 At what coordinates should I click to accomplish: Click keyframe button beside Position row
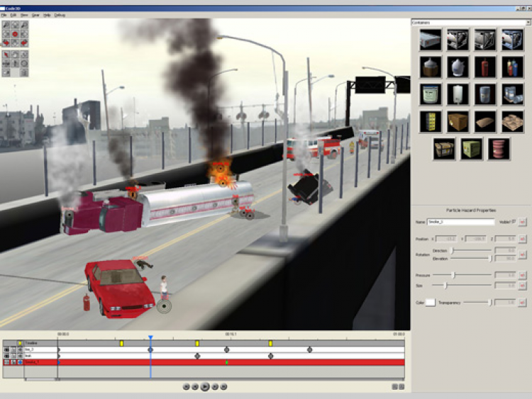522,239
